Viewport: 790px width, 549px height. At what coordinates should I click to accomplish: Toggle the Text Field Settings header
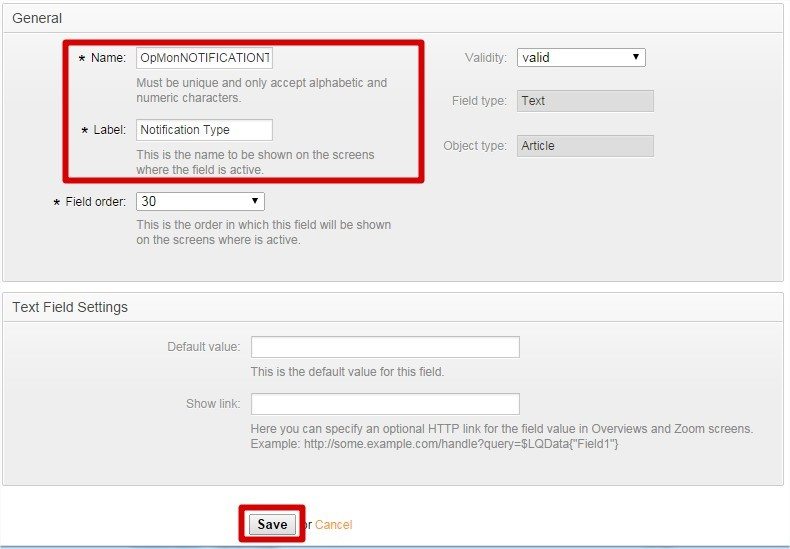tap(70, 307)
